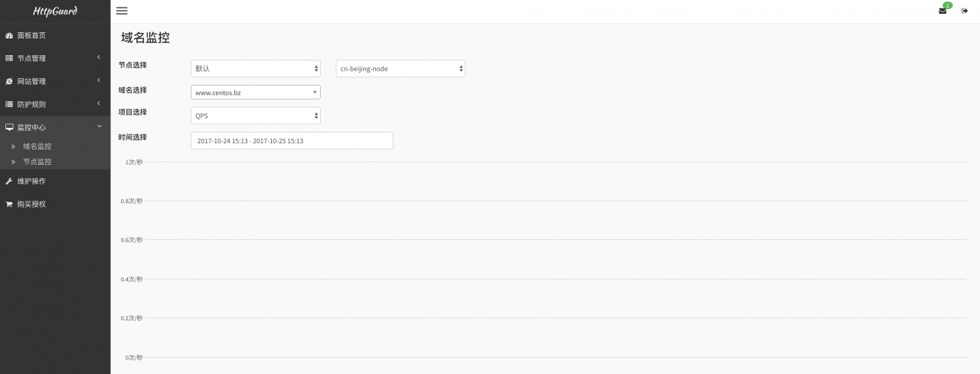Click the date range input field
The image size is (980, 374).
click(292, 141)
